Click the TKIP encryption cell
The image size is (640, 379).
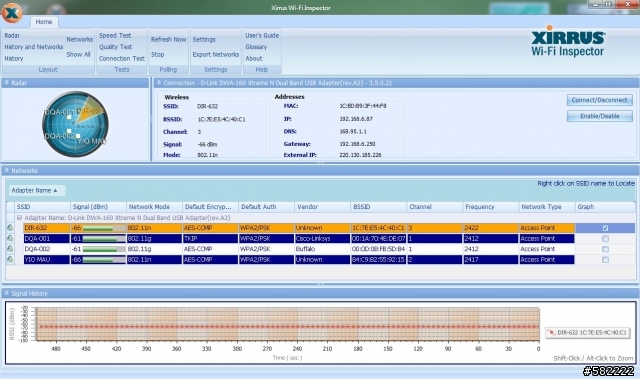tap(210, 238)
